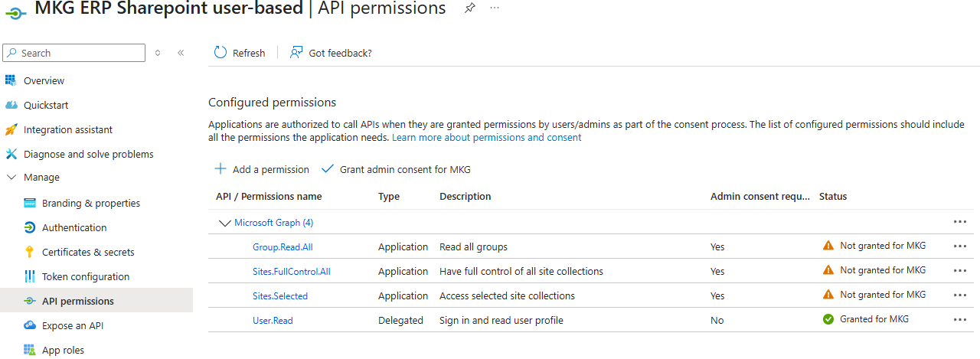This screenshot has width=980, height=359.
Task: Click the Quickstart cloud icon
Action: click(x=11, y=105)
